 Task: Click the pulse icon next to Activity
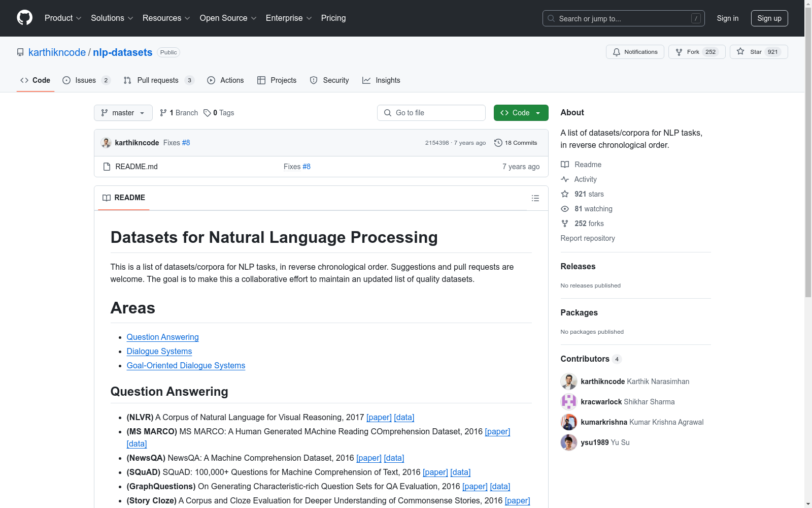[x=565, y=179]
